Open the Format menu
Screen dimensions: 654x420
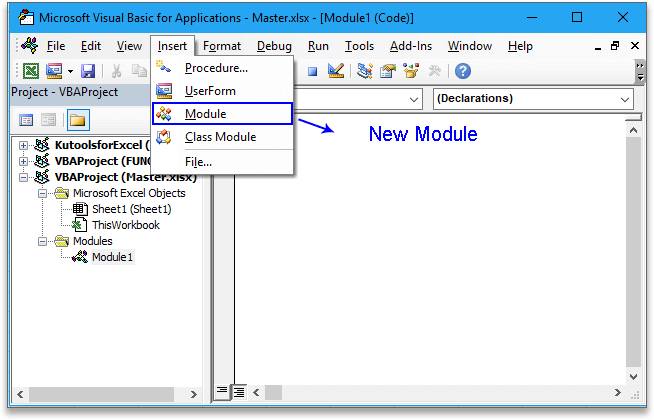point(221,46)
